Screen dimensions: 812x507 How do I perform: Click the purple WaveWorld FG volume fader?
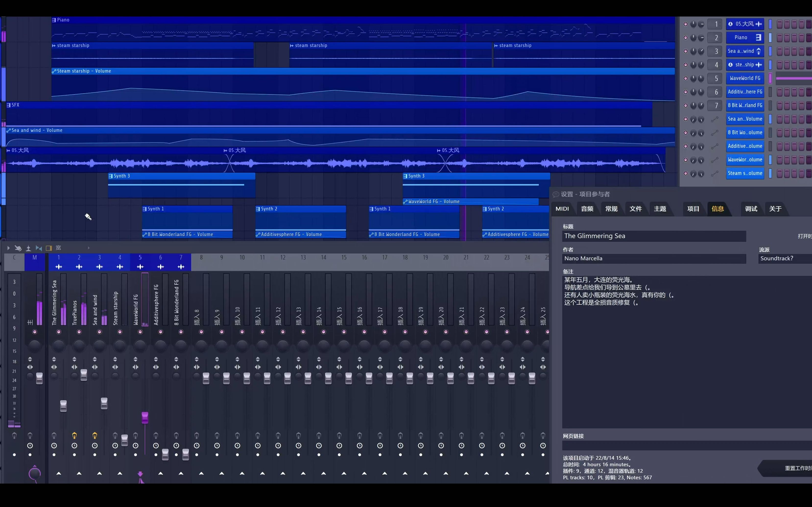click(x=145, y=418)
